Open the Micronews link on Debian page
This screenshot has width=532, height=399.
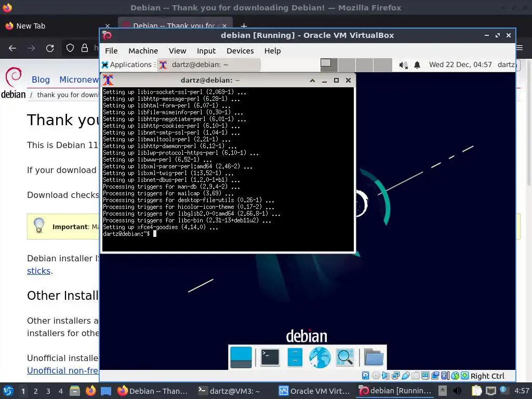click(x=79, y=79)
